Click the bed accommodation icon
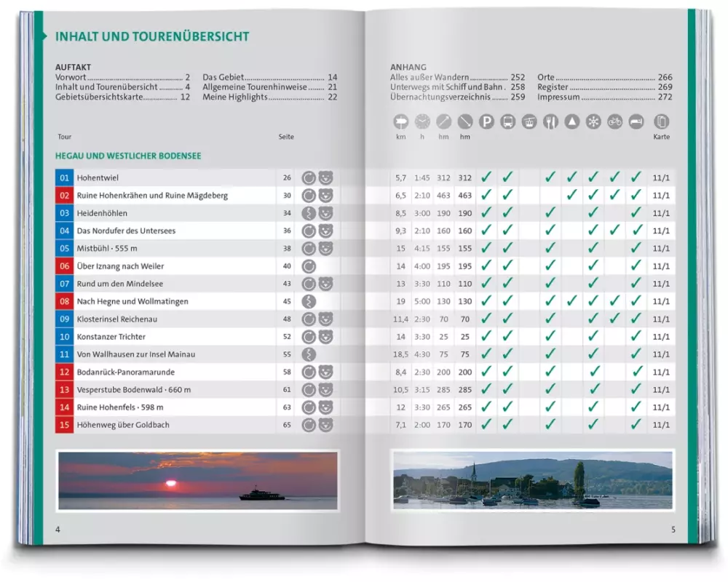The width and height of the screenshot is (728, 582). [636, 121]
